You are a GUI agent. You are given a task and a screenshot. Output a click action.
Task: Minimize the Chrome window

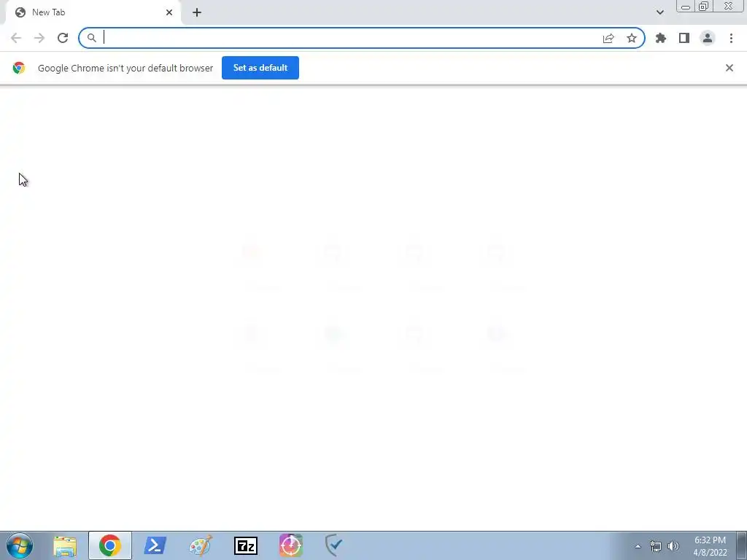click(686, 7)
